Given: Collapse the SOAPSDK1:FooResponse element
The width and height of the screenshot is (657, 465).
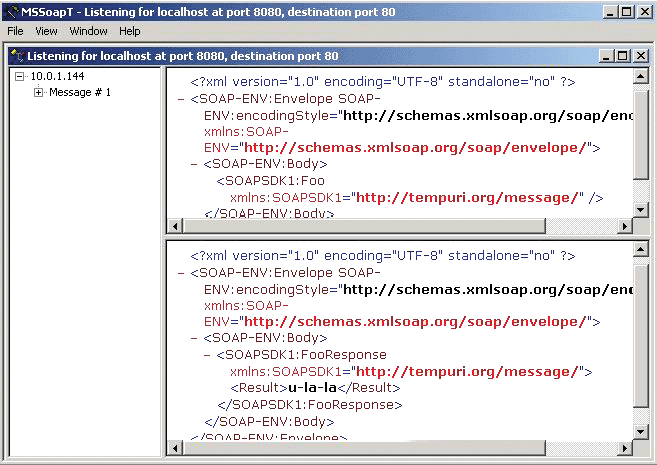Looking at the screenshot, I should coord(206,355).
